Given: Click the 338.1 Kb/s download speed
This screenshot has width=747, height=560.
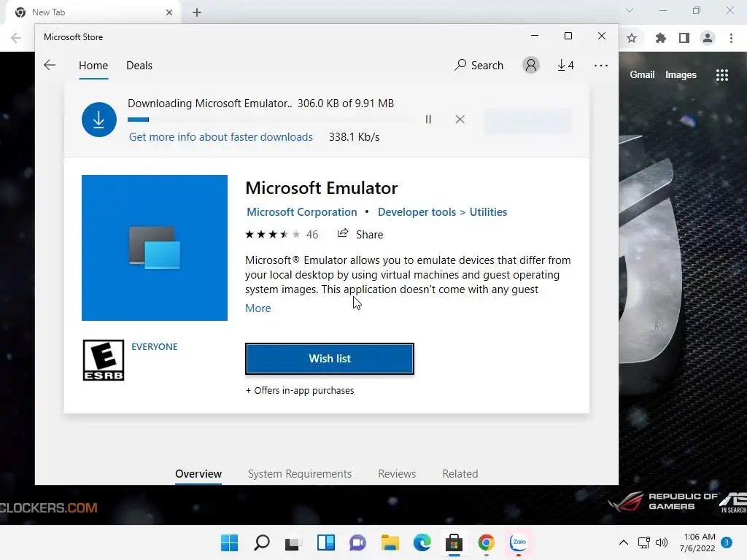Looking at the screenshot, I should pyautogui.click(x=354, y=137).
